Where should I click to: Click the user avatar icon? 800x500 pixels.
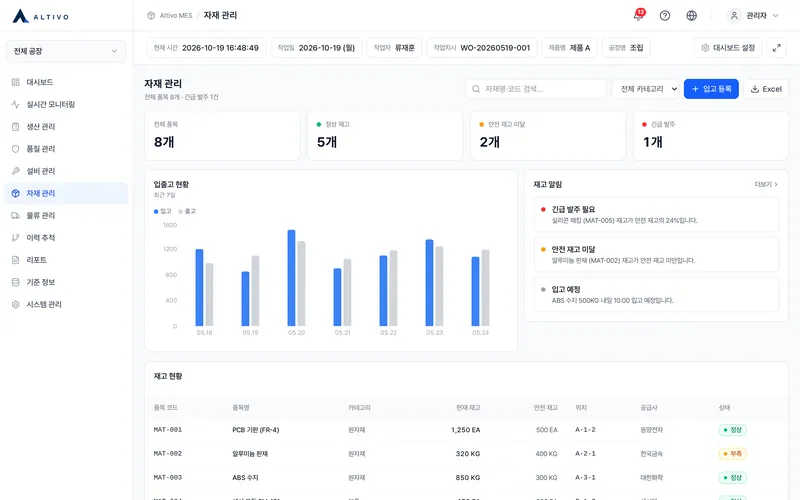coord(734,16)
